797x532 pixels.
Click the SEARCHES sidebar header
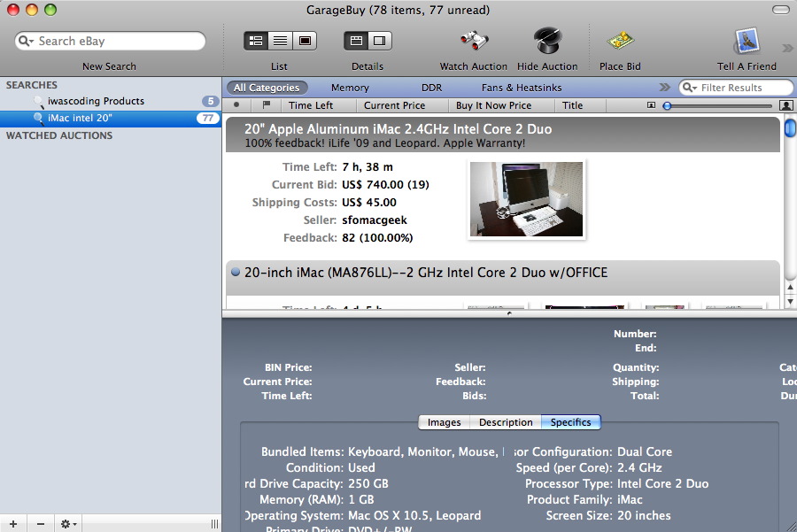click(x=32, y=85)
